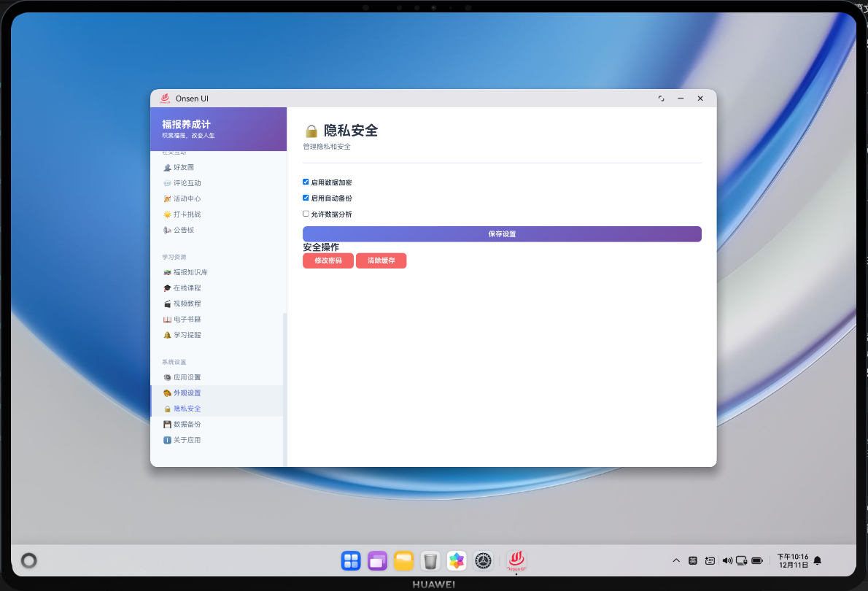Image resolution: width=868 pixels, height=591 pixels.
Task: Click the 打卡挑战 sun icon
Action: click(167, 214)
